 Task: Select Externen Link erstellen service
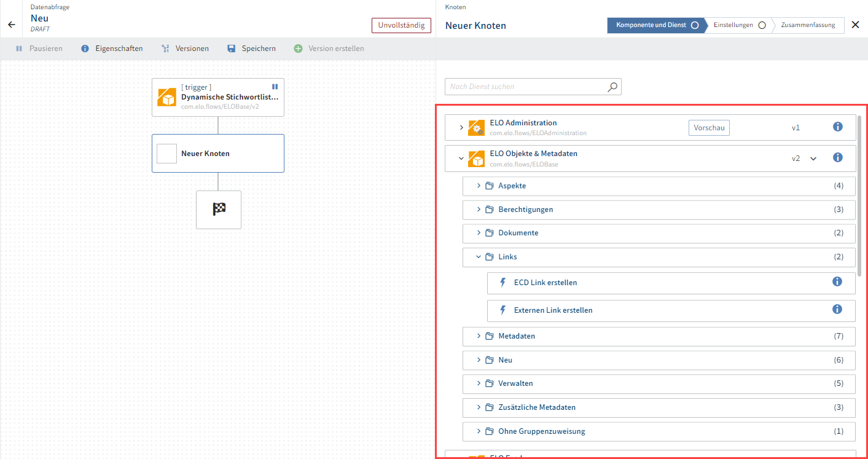pos(671,310)
